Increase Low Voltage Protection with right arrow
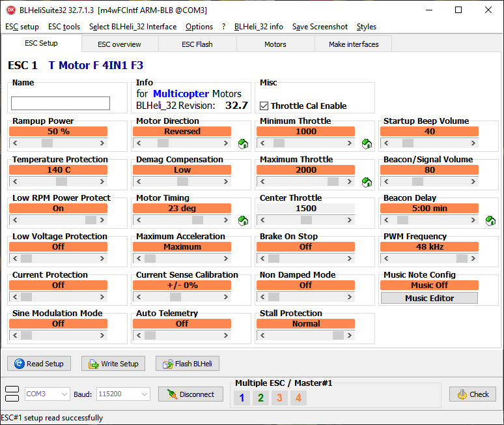 tap(102, 259)
